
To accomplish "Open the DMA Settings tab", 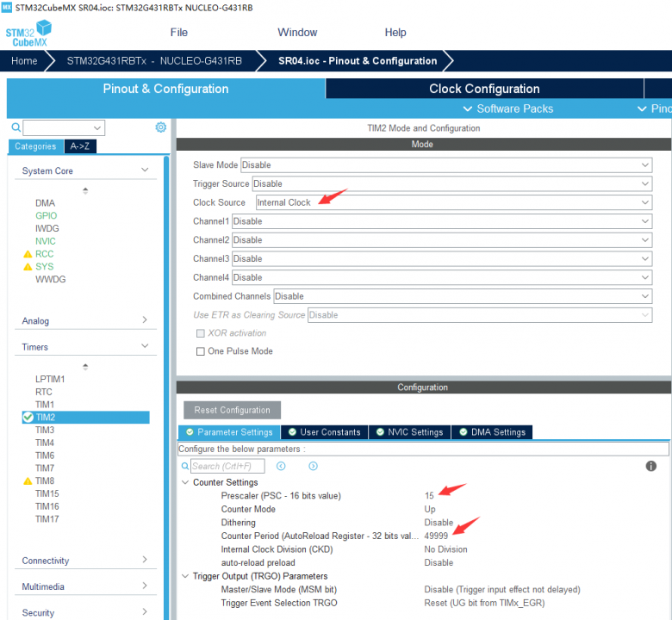I will coord(492,432).
